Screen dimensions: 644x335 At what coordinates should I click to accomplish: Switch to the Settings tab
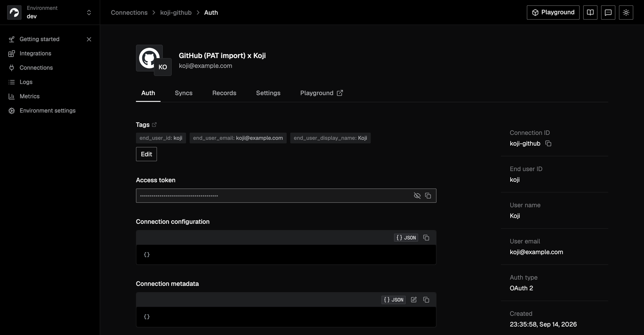268,93
